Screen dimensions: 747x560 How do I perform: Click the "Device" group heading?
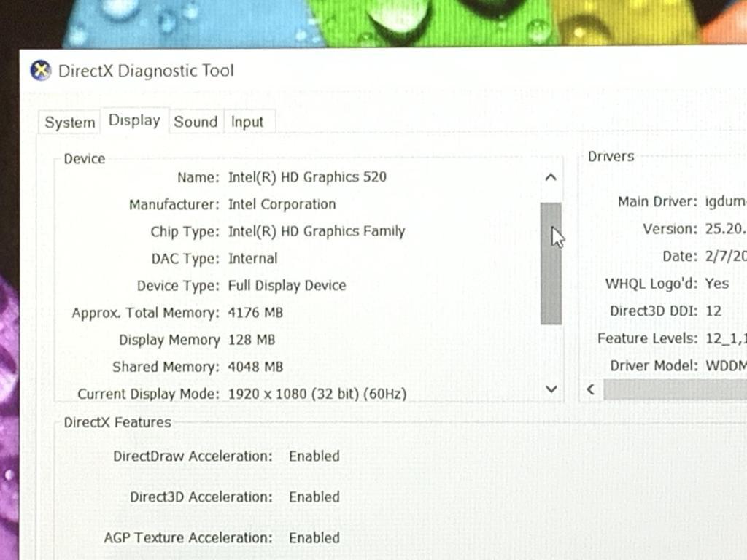click(85, 158)
